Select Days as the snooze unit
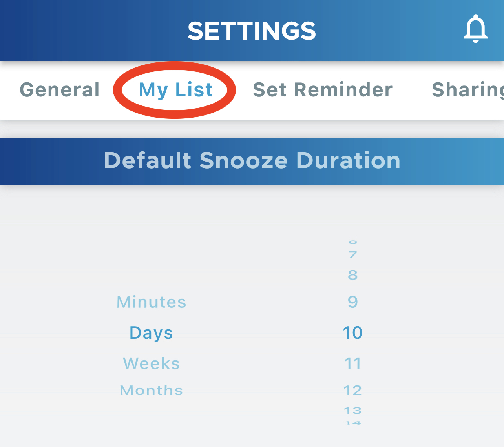The image size is (504, 447). pos(151,333)
